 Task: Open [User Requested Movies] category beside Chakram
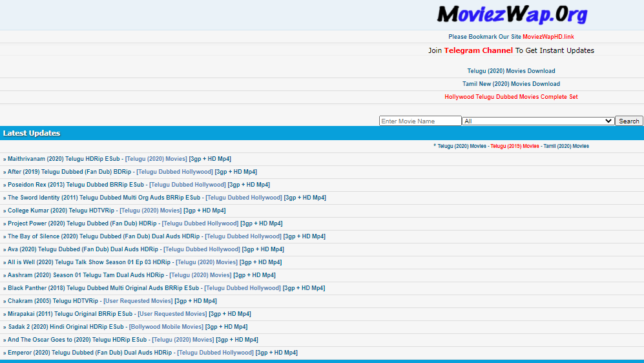pos(138,301)
